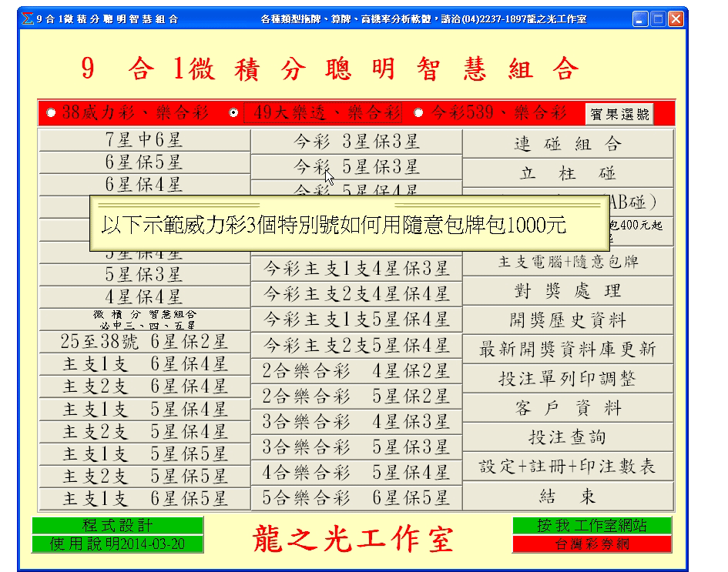Choose 3合樂合彩 5星保3星
Viewport: 728px width, 572px height.
(x=357, y=447)
